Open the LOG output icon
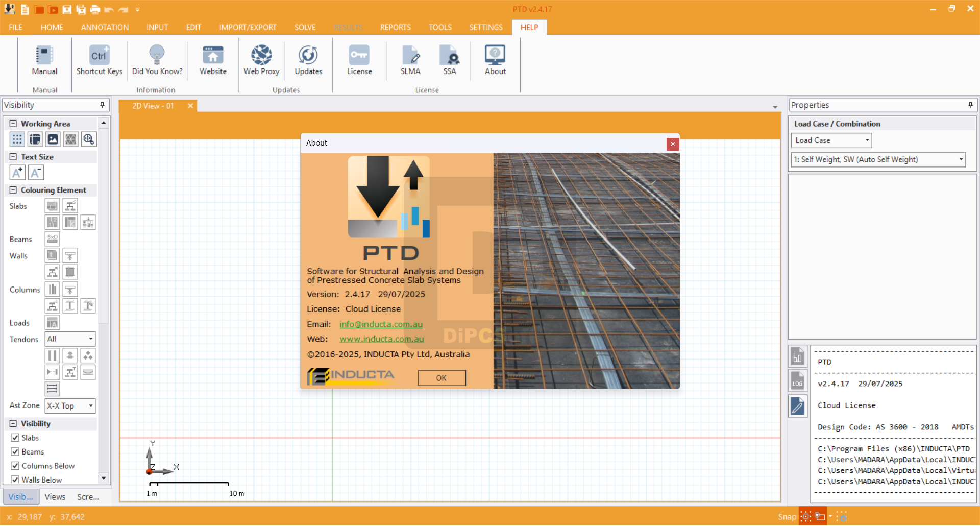The image size is (980, 526). coord(797,381)
